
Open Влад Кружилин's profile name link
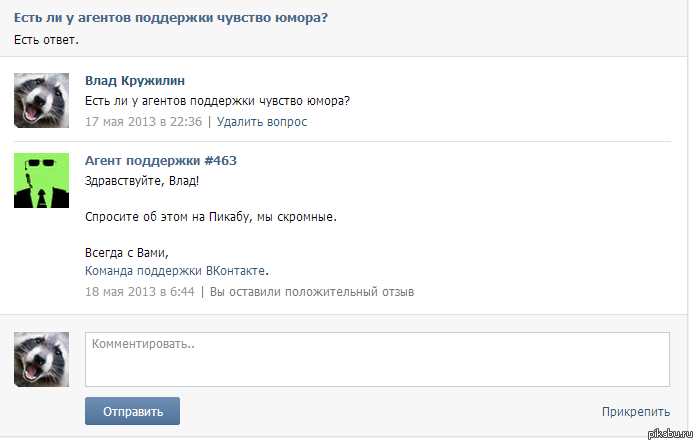click(x=134, y=80)
